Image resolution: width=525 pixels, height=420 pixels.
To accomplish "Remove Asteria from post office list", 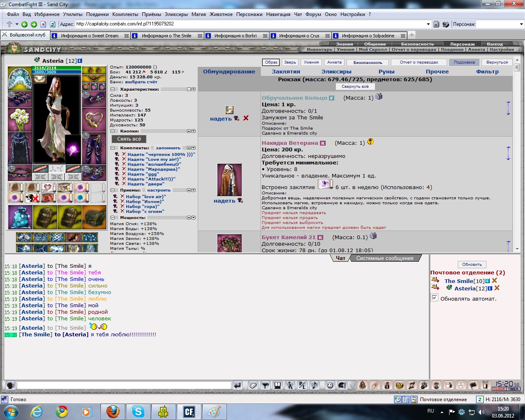I will click(x=497, y=288).
